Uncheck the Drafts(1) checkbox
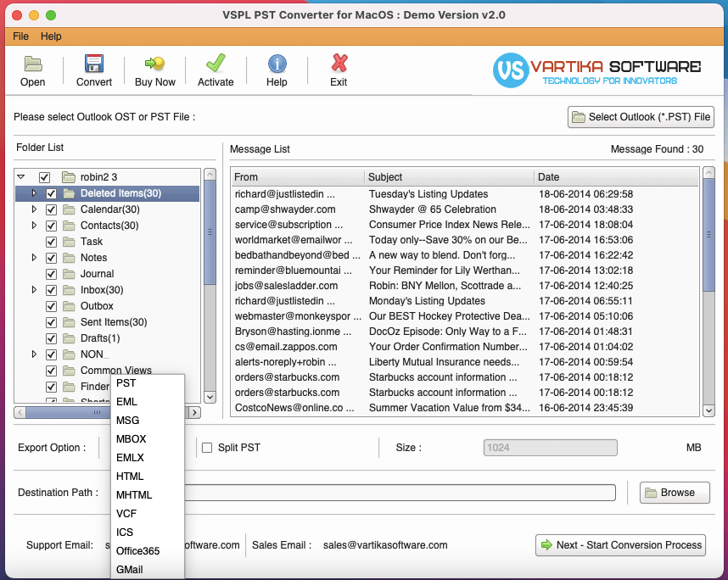Image resolution: width=728 pixels, height=580 pixels. [51, 338]
